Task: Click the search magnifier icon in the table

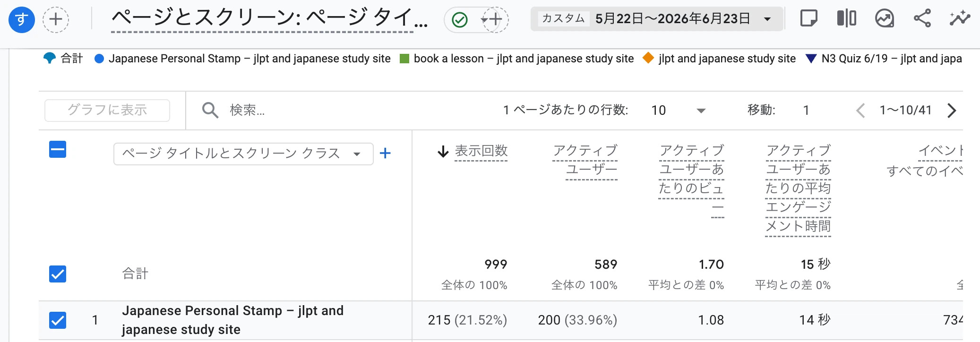Action: pos(210,110)
